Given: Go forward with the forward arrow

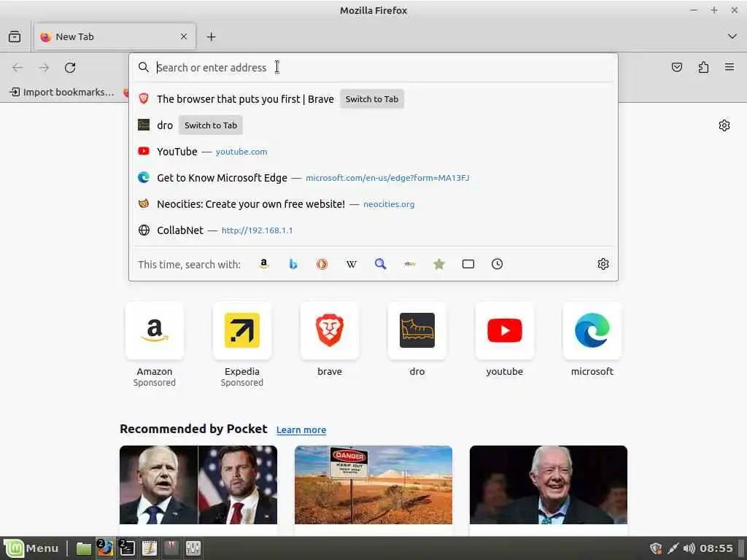Looking at the screenshot, I should [44, 68].
